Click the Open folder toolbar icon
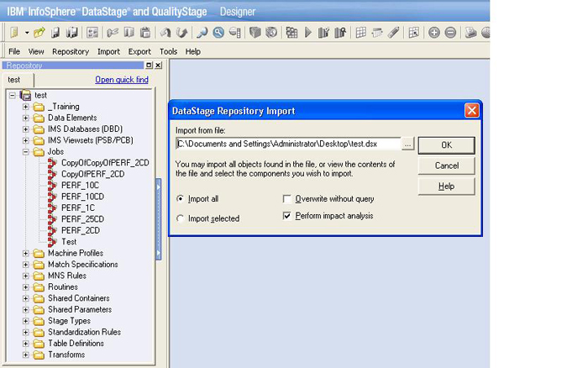This screenshot has height=368, width=588. [x=39, y=33]
